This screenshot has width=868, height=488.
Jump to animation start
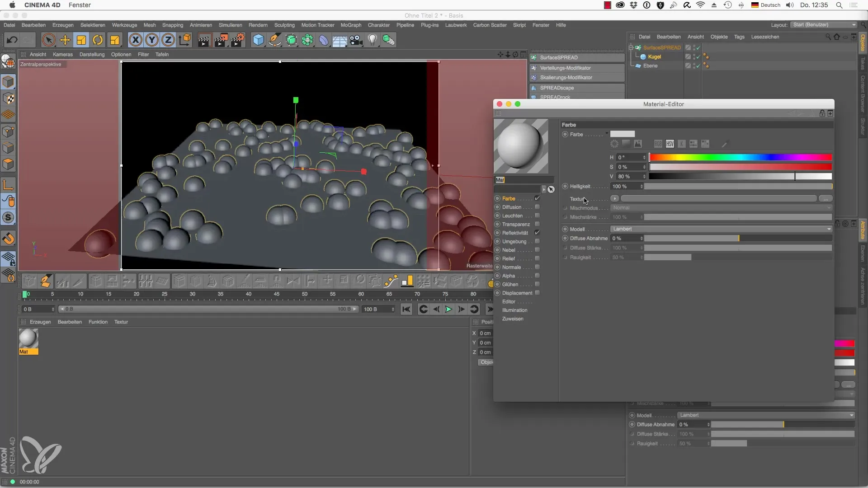point(406,310)
